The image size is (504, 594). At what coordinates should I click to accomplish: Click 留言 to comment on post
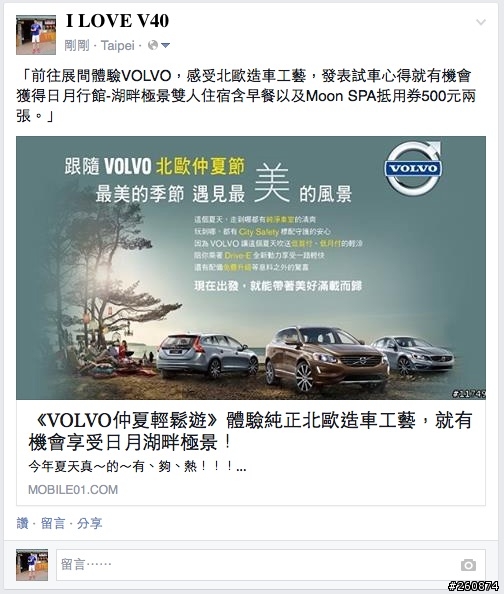tap(53, 523)
